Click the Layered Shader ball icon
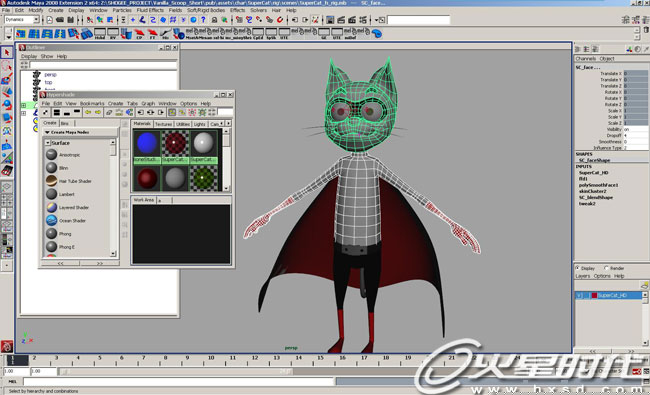The height and width of the screenshot is (395, 650). [51, 207]
